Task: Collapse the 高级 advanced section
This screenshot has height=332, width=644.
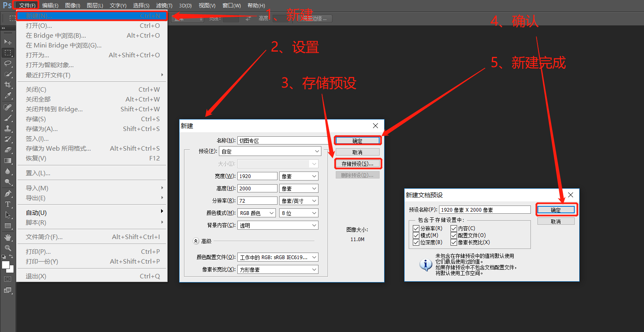Action: click(196, 241)
